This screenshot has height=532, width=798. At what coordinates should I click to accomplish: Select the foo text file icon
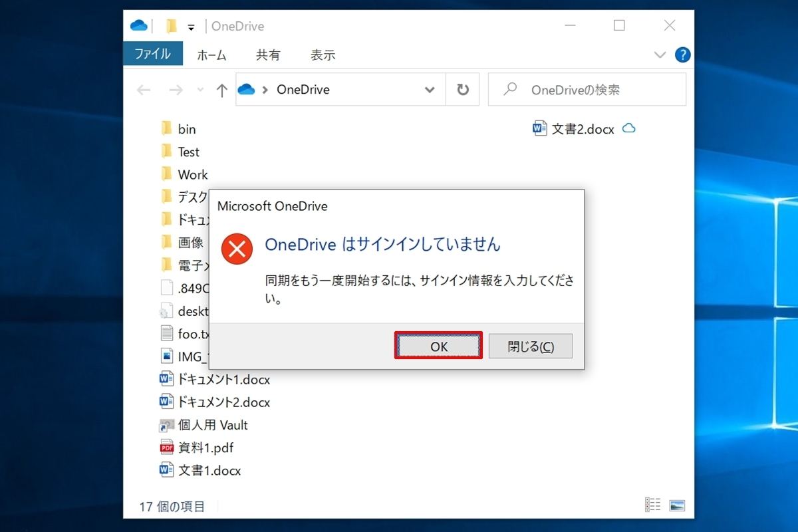click(x=166, y=333)
